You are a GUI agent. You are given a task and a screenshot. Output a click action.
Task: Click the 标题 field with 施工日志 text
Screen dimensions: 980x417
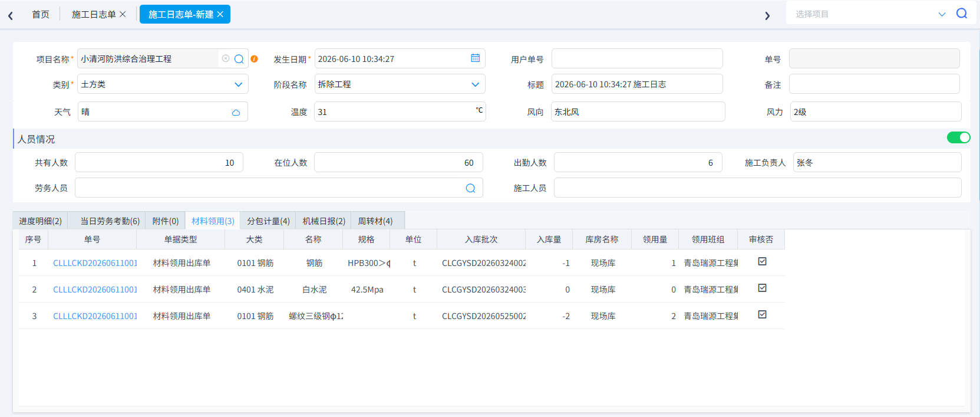637,84
